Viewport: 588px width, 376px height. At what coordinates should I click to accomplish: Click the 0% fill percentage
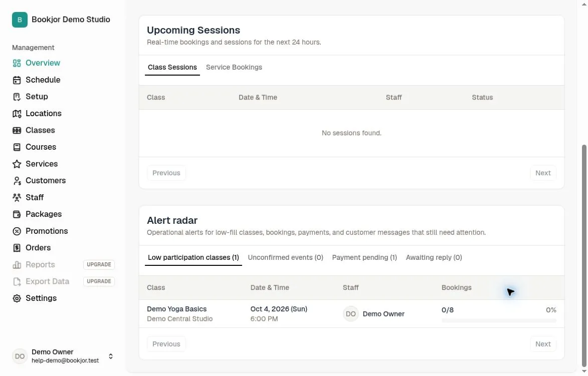[x=551, y=310]
